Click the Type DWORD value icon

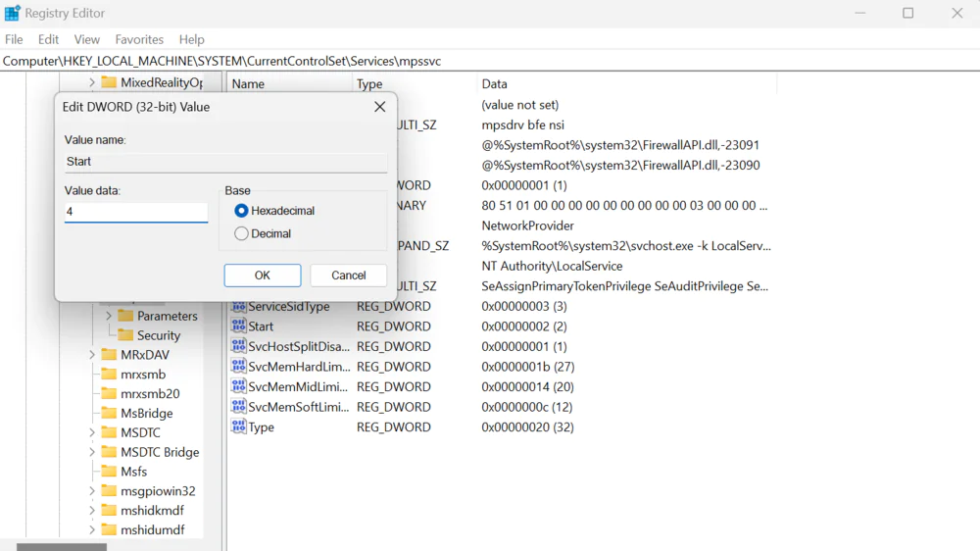(x=238, y=426)
